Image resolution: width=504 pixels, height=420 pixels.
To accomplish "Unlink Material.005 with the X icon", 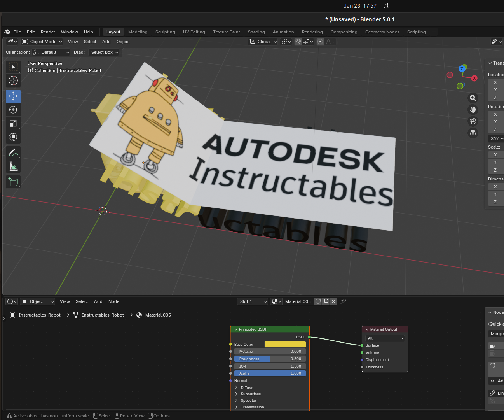I will coord(333,301).
